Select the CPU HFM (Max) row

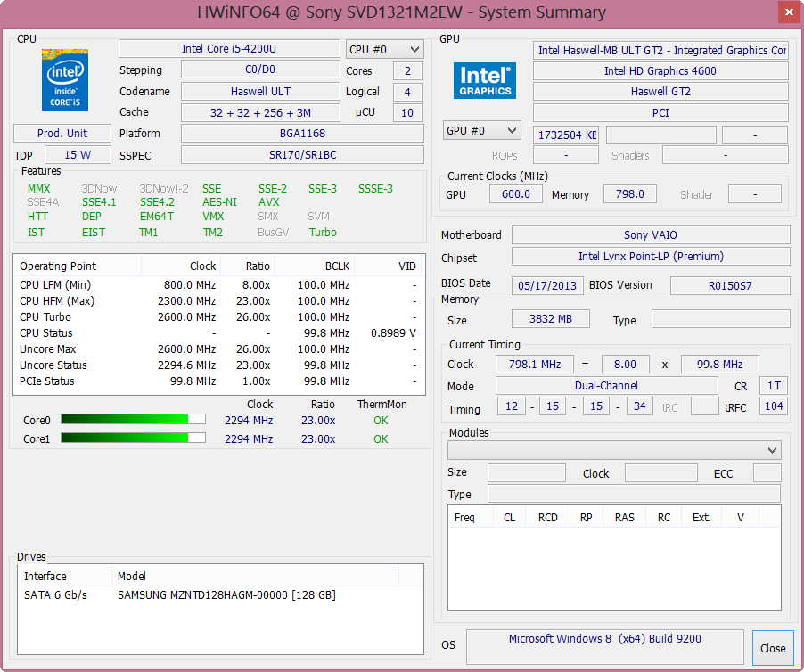point(219,301)
